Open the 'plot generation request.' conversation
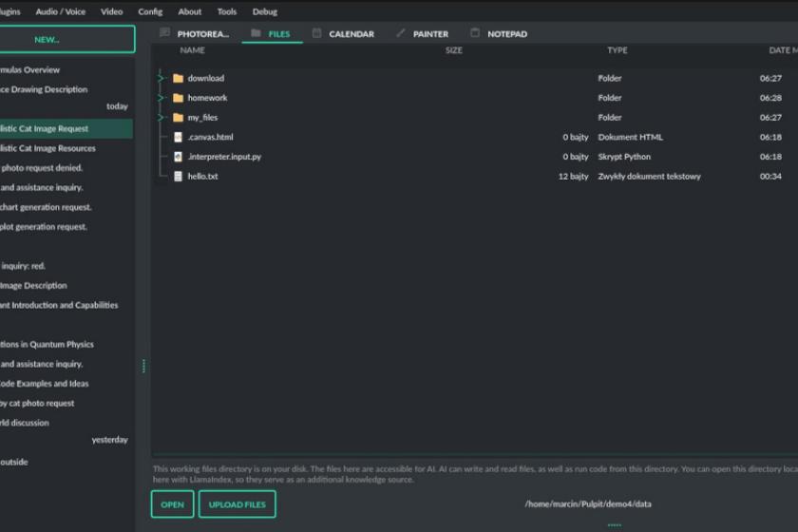The height and width of the screenshot is (532, 798). tap(66, 226)
